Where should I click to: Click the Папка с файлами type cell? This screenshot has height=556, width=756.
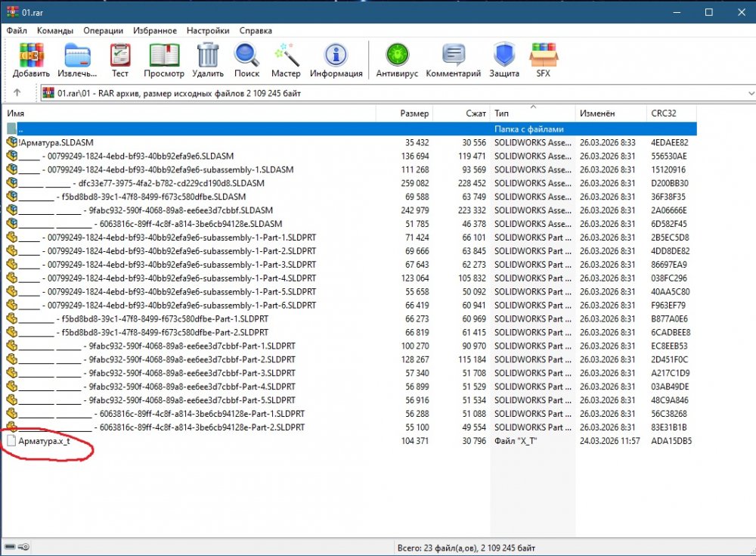(529, 129)
